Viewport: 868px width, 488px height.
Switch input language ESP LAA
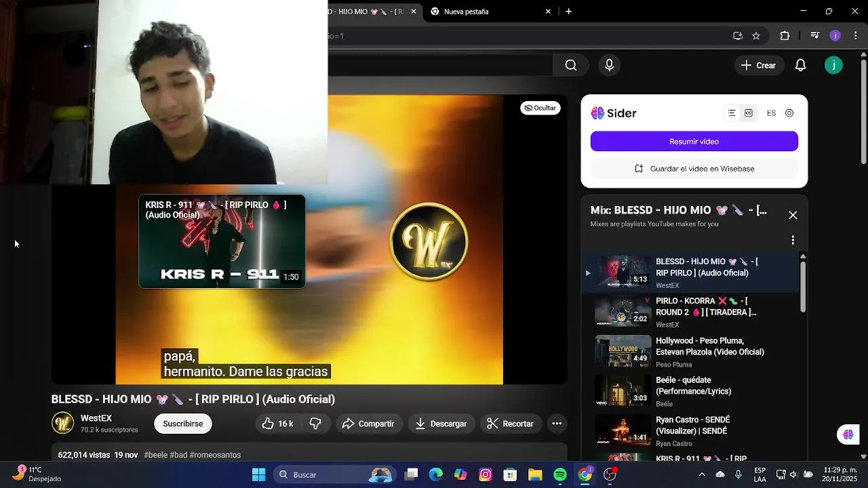760,474
